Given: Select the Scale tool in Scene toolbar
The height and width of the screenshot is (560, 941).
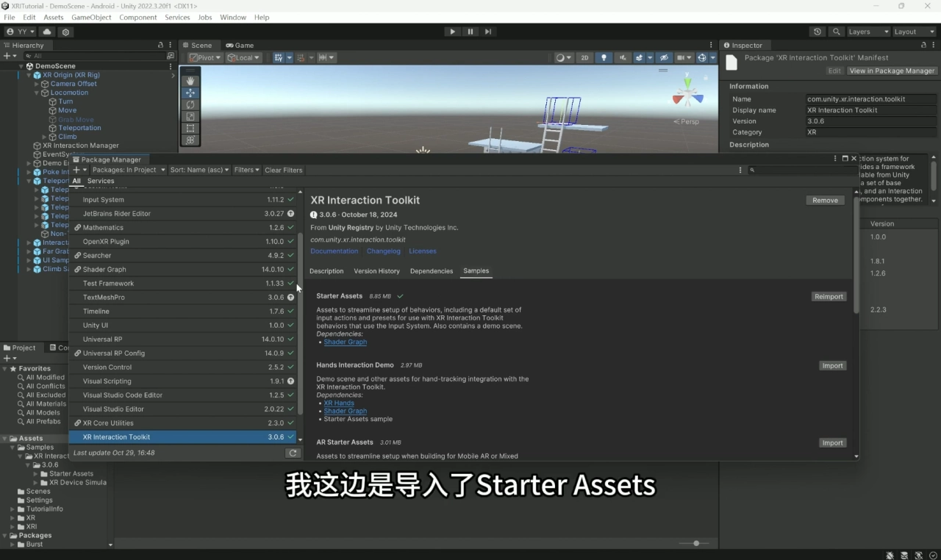Looking at the screenshot, I should tap(190, 116).
